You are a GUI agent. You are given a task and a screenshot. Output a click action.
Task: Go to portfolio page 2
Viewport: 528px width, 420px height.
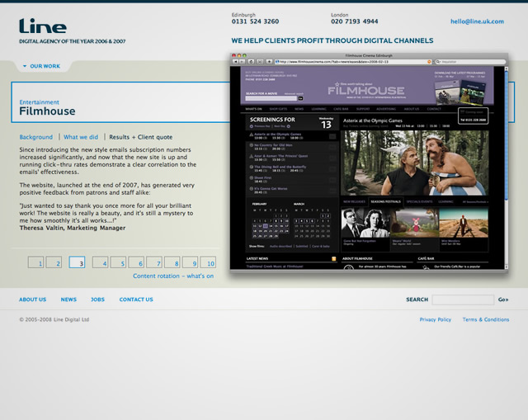(54, 262)
